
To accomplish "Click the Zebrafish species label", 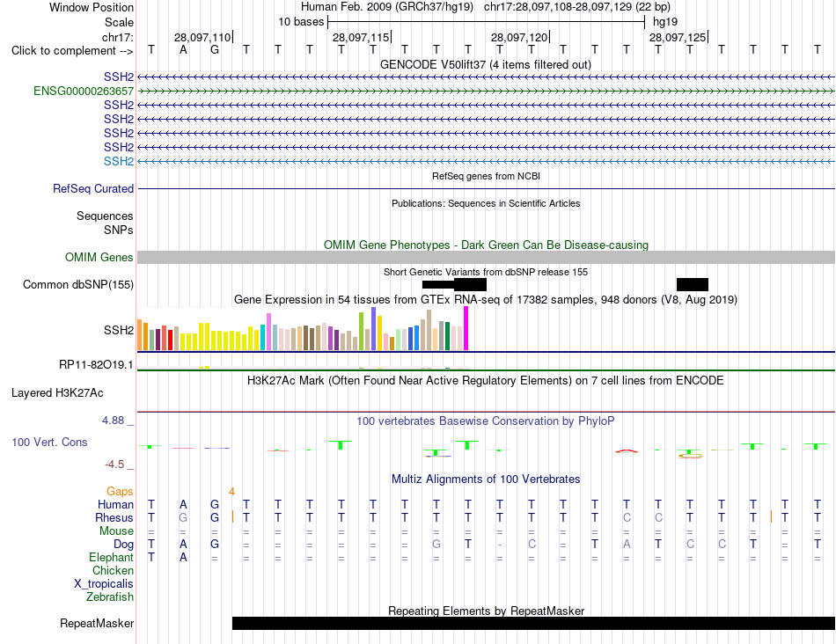I will [110, 597].
